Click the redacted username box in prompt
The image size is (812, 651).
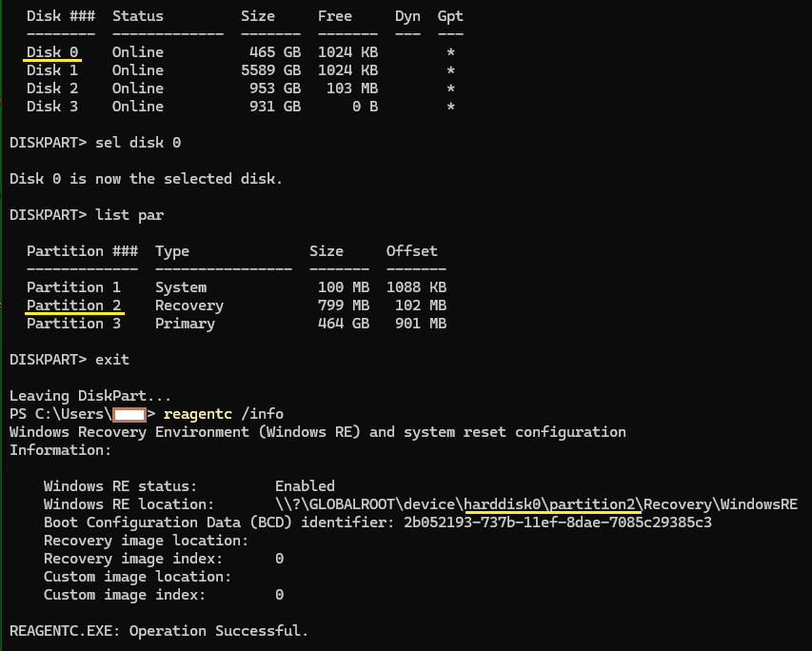pyautogui.click(x=129, y=414)
